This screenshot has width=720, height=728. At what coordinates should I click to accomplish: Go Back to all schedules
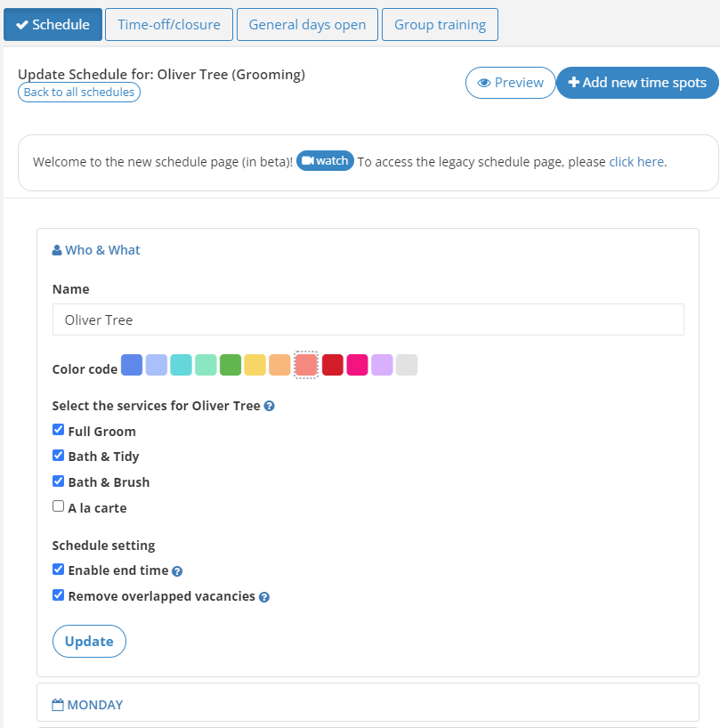(x=78, y=92)
